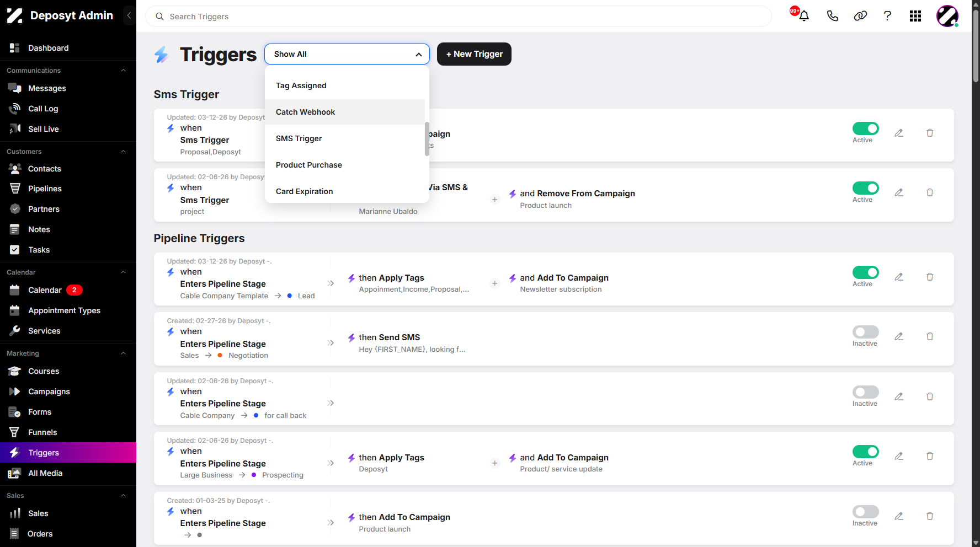Choose Catch Webhook from the dropdown

(x=345, y=112)
